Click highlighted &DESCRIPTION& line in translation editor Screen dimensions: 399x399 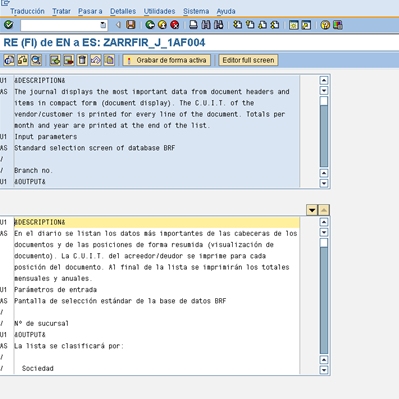[157, 222]
